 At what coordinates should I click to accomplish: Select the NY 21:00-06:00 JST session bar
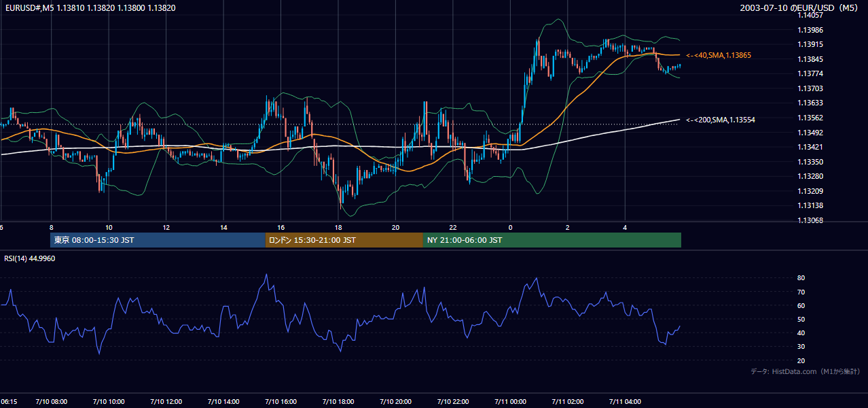552,240
